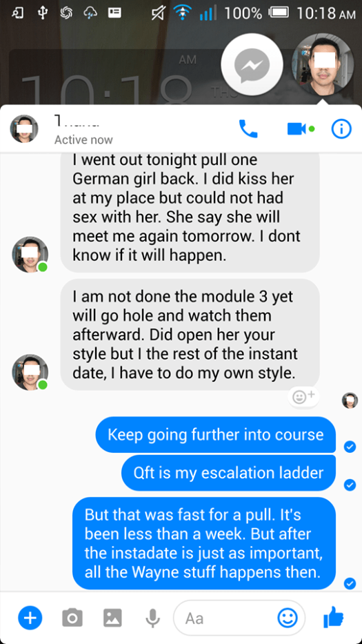Tap the avatar beside the 'German girl' message
The width and height of the screenshot is (362, 644).
pyautogui.click(x=30, y=255)
